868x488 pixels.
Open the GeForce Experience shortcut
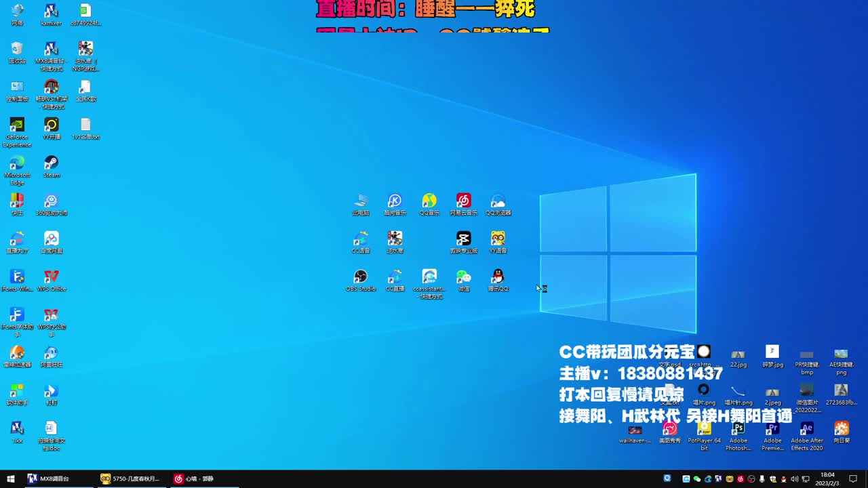click(17, 132)
